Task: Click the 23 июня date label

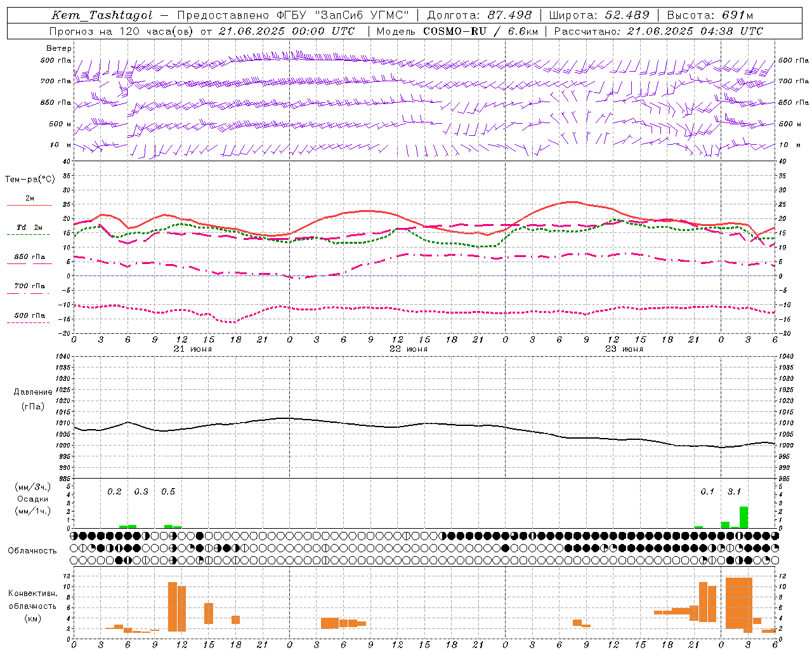Action: 624,349
